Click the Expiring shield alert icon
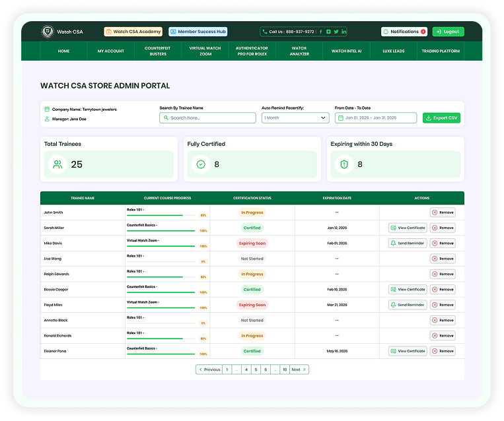Screen dimensions: 504x421 pos(344,164)
